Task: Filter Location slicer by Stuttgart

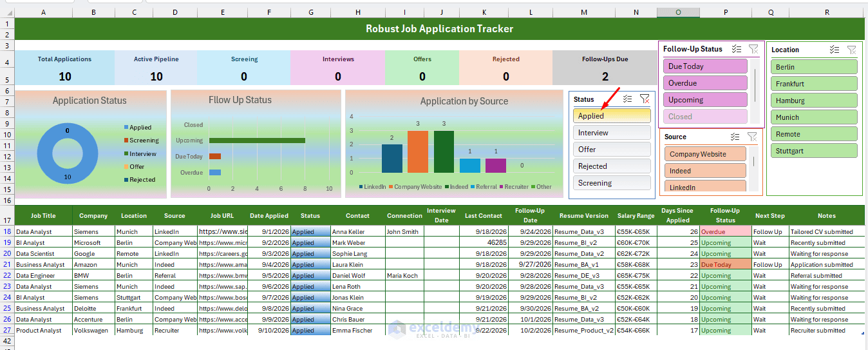Action: point(814,151)
